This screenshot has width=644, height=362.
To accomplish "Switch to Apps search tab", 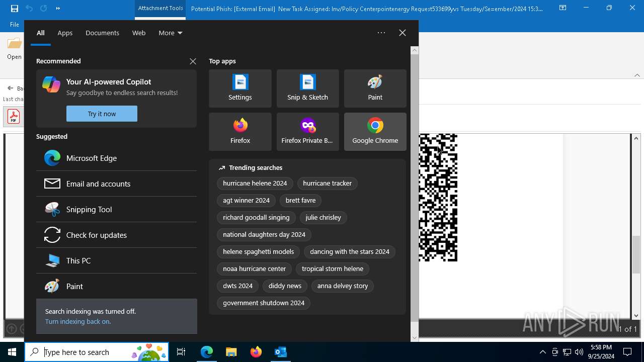I will [65, 33].
